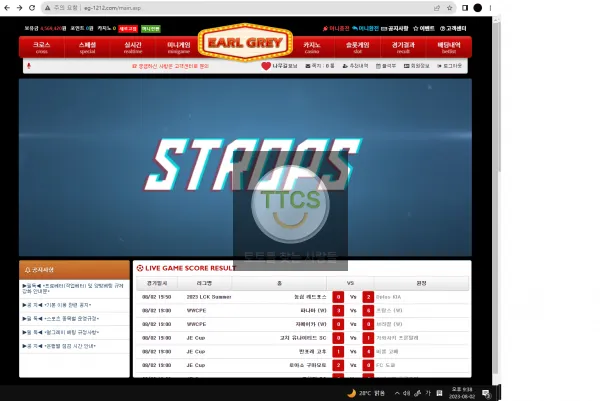Open the 이벤트 event link at the top
The image size is (600, 401).
[424, 28]
